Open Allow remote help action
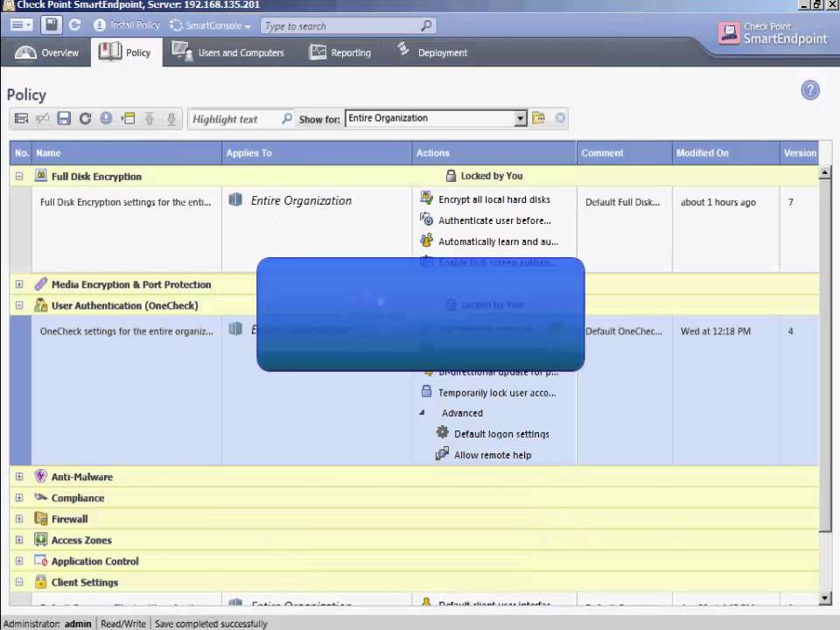The image size is (840, 630). pos(493,455)
